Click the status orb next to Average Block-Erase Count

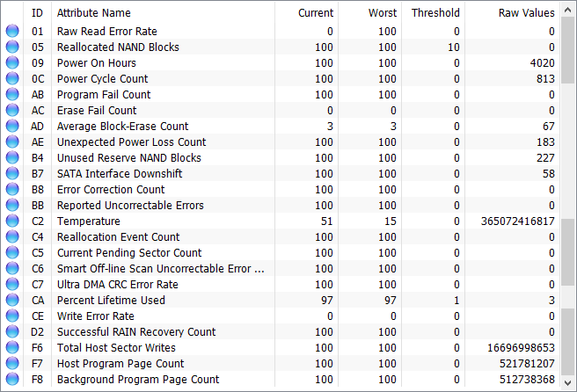(12, 127)
